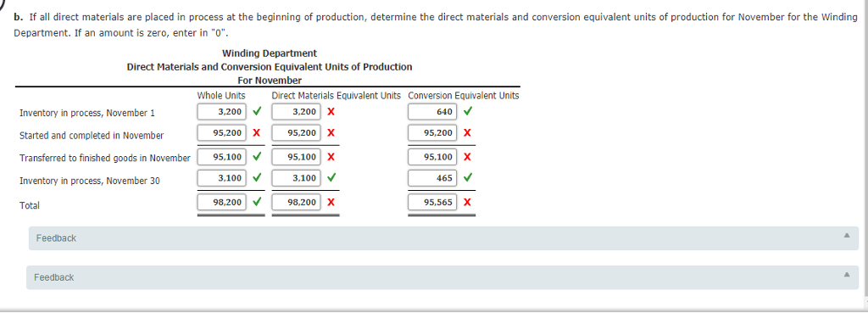Click the 'Whole Units' column header

(x=221, y=95)
